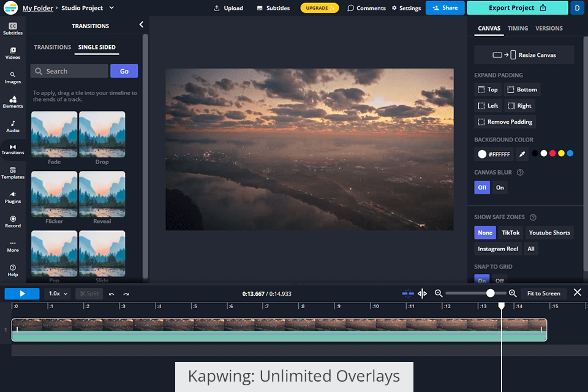Open project Settings

[407, 8]
